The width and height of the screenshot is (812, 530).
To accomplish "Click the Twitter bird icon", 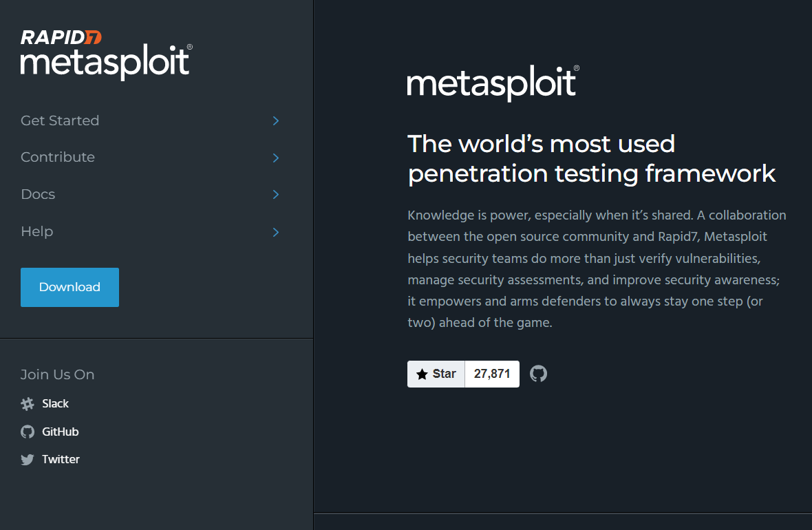I will [x=27, y=459].
